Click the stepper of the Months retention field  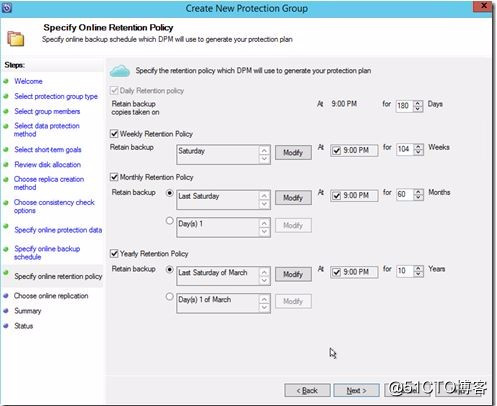tap(418, 194)
